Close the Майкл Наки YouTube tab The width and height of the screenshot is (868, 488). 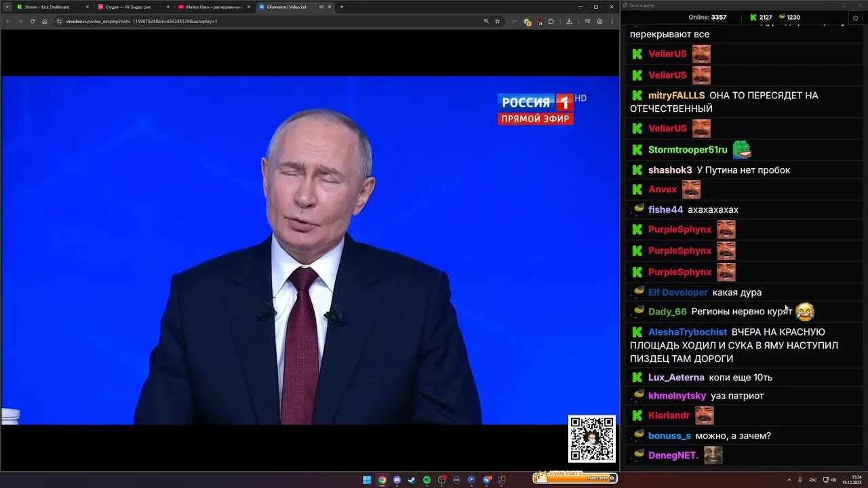248,7
